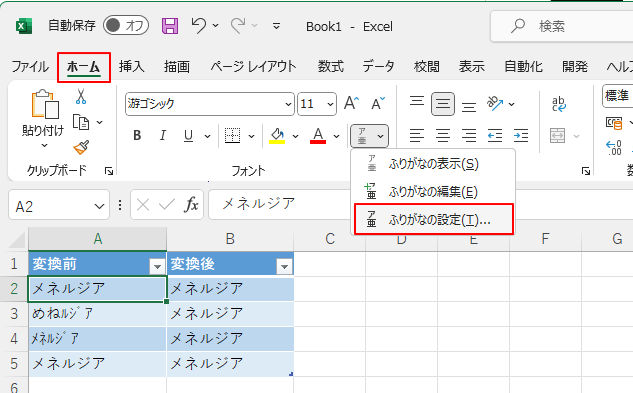Image resolution: width=633 pixels, height=393 pixels.
Task: Decrease indent
Action: click(495, 135)
